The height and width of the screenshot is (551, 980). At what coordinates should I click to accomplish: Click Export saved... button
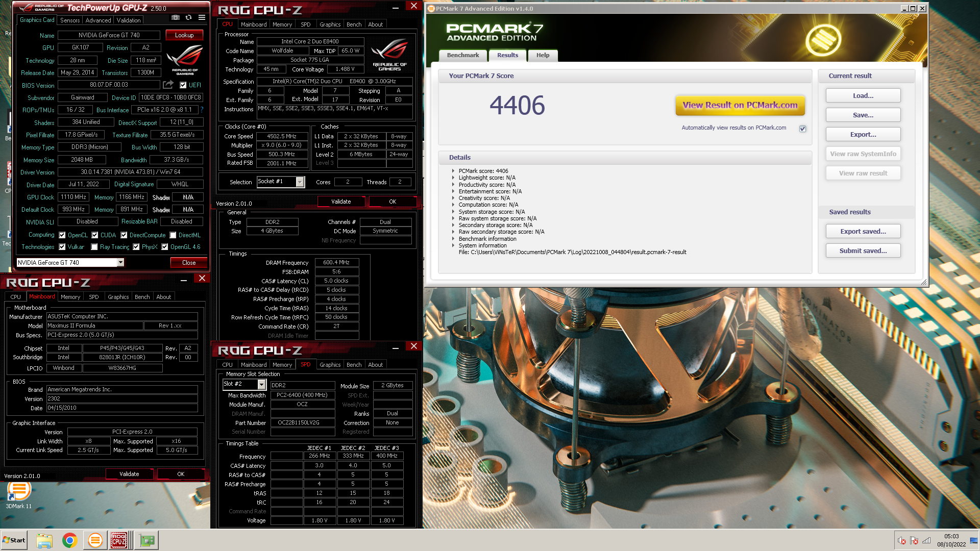coord(863,231)
